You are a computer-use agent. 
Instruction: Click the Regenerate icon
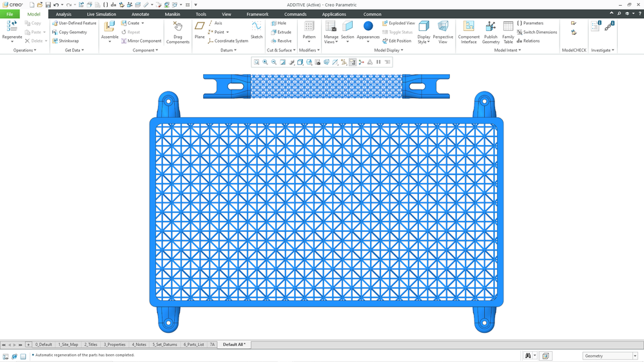[x=12, y=26]
